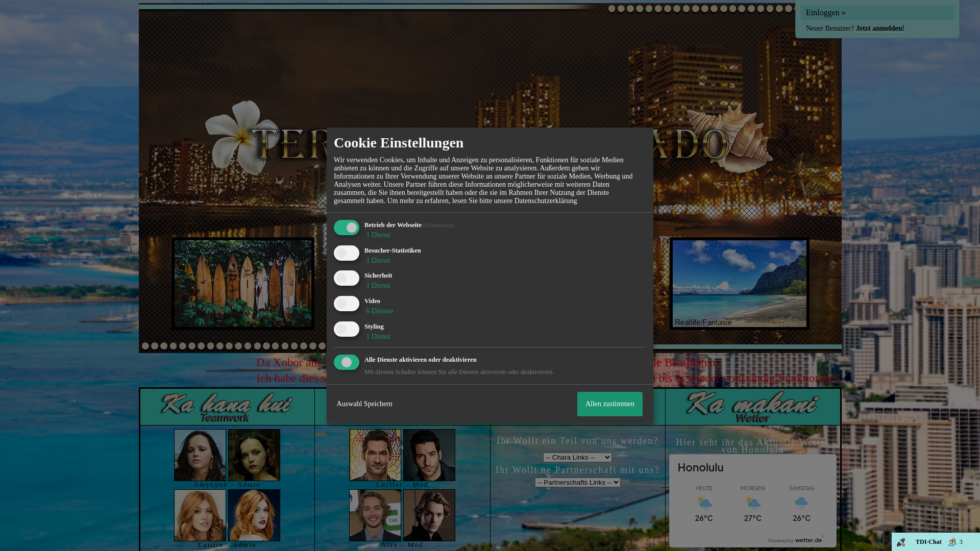Click the Reallife/Fantasie beach thumbnail
Image resolution: width=980 pixels, height=551 pixels.
[739, 284]
